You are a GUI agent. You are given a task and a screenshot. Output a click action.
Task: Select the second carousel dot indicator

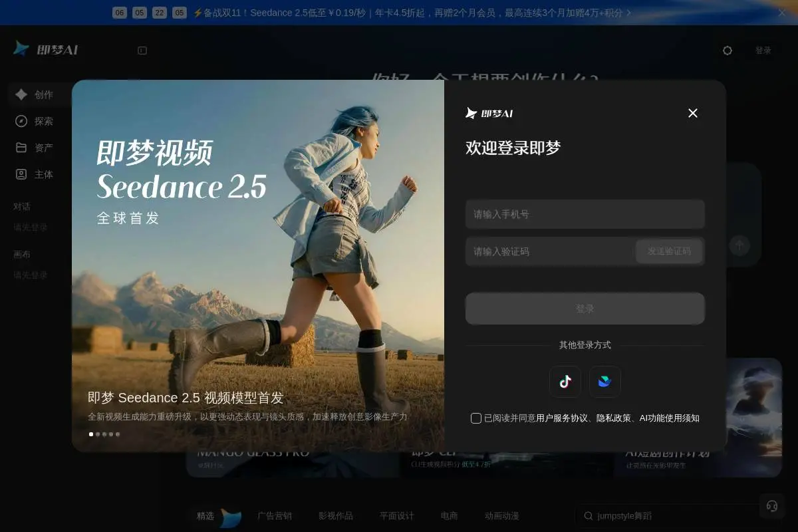[98, 434]
